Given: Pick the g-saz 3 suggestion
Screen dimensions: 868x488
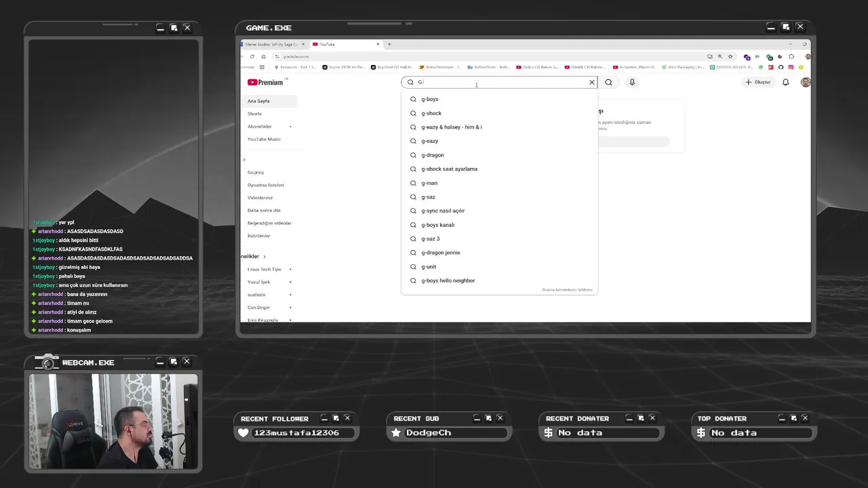Looking at the screenshot, I should [x=499, y=239].
